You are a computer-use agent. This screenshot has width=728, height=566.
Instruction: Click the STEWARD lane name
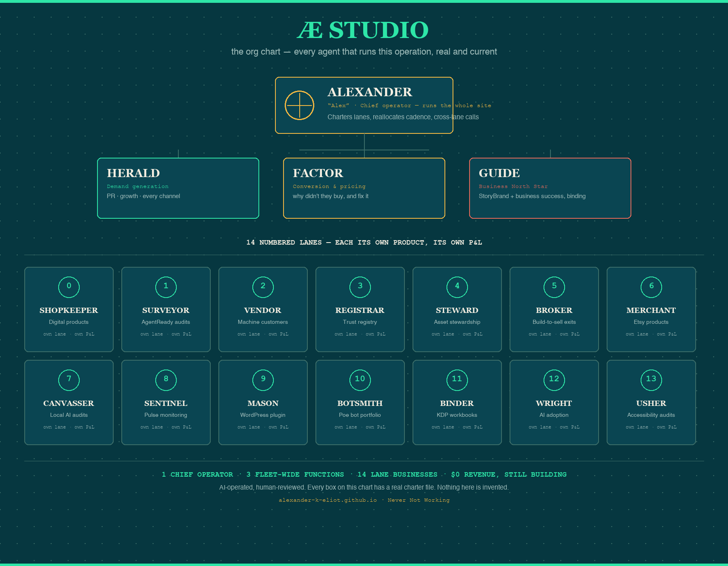[457, 310]
